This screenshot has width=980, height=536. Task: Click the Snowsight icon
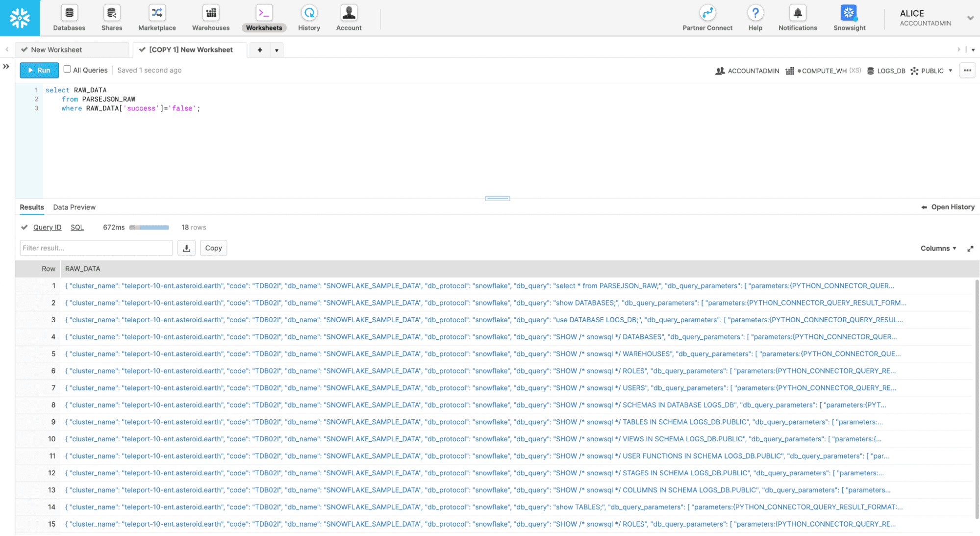click(849, 13)
